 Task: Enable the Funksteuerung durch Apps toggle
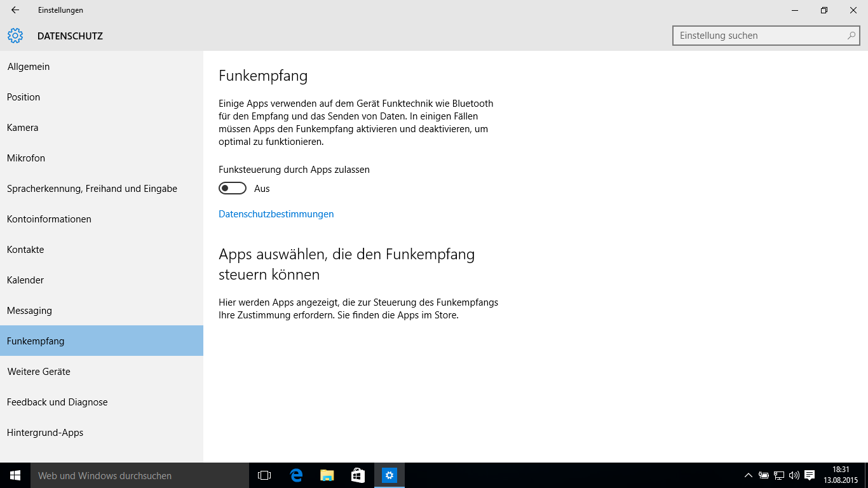pos(233,189)
